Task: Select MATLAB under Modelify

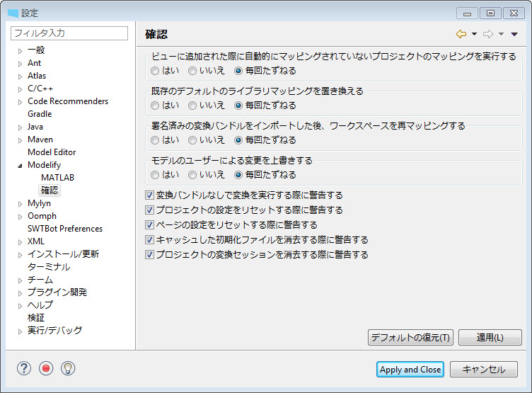Action: click(57, 178)
